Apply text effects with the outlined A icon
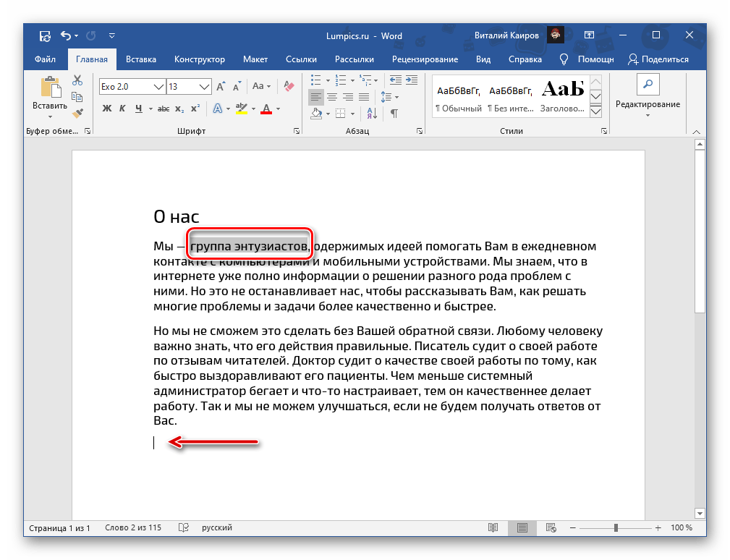The height and width of the screenshot is (560, 730). point(218,109)
